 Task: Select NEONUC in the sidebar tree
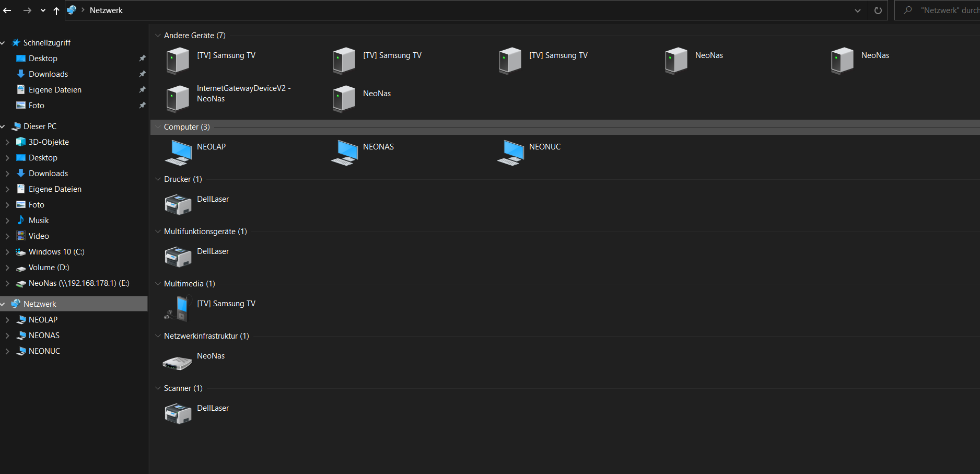(x=44, y=351)
